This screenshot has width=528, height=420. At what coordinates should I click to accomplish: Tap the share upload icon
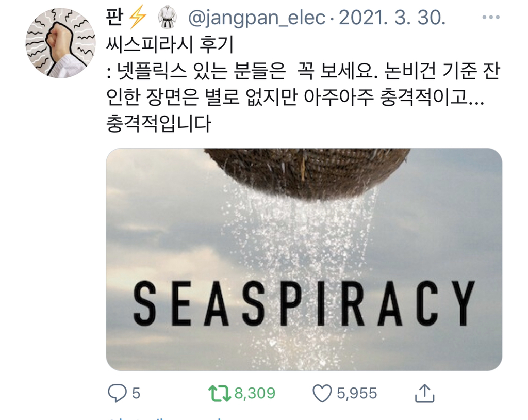point(424,393)
